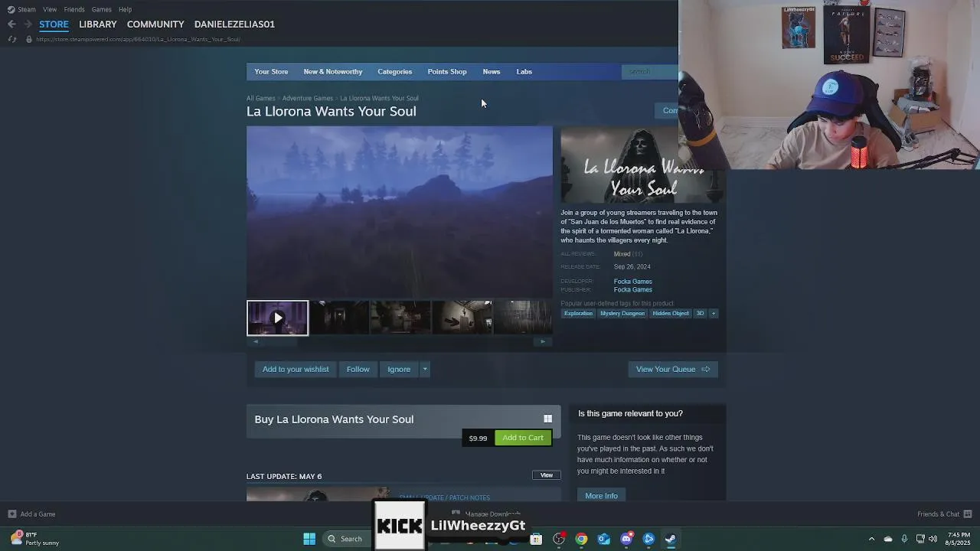Expand more tags with the plus button
980x551 pixels.
tap(714, 314)
